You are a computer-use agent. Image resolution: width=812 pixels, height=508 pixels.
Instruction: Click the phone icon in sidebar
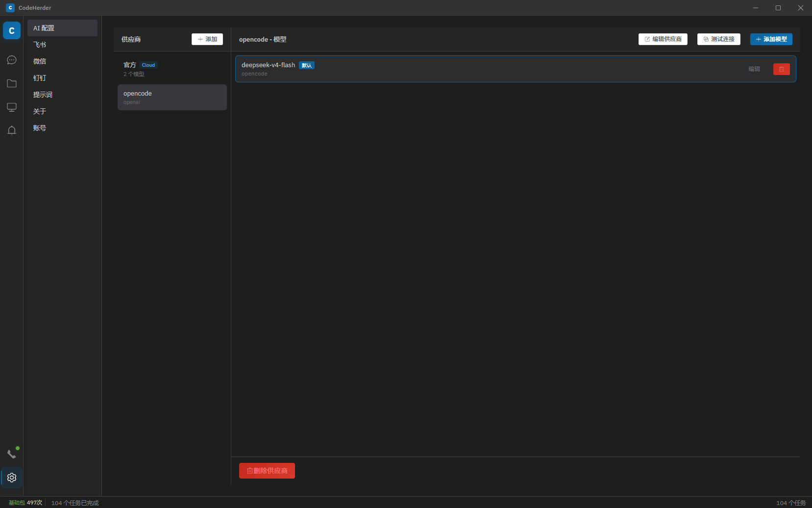click(x=12, y=454)
